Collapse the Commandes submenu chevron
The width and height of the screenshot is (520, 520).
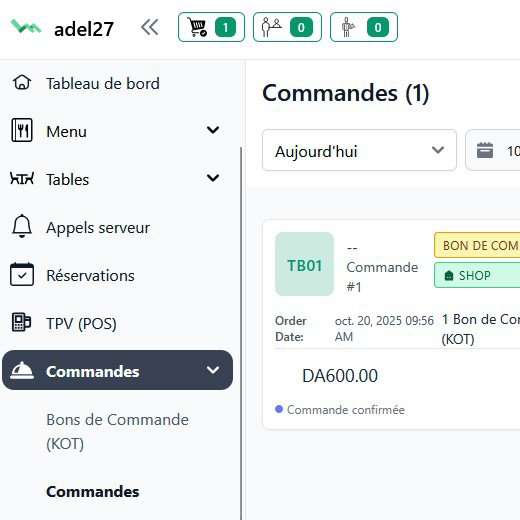(x=213, y=370)
